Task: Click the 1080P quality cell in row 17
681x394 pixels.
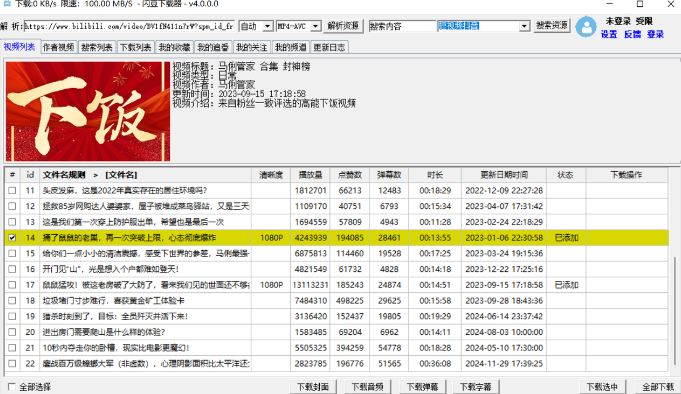Action: click(x=271, y=285)
